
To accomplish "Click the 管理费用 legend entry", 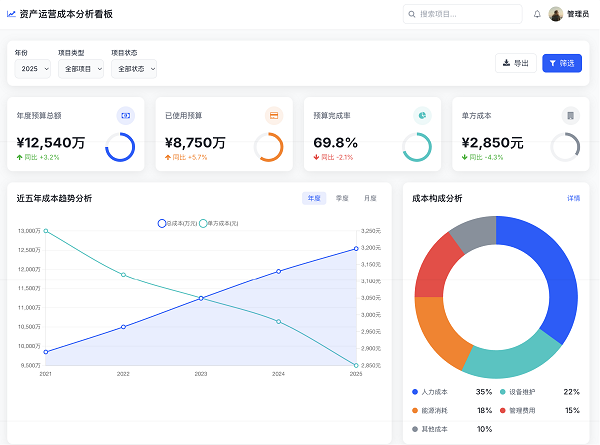I will click(x=540, y=411).
